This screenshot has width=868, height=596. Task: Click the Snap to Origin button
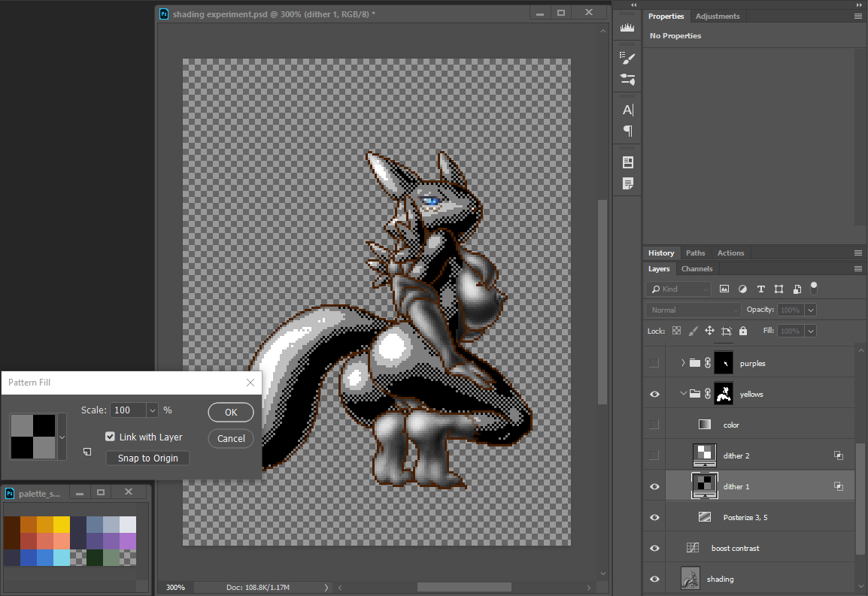[147, 458]
